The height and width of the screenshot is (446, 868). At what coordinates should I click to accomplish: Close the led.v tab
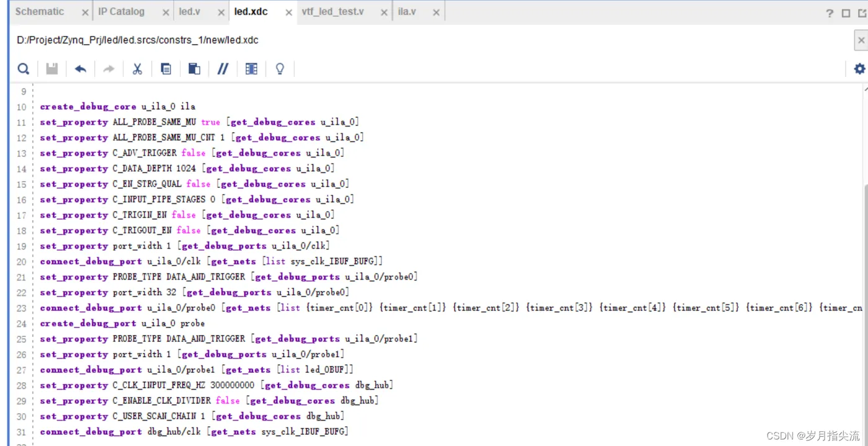coord(221,13)
